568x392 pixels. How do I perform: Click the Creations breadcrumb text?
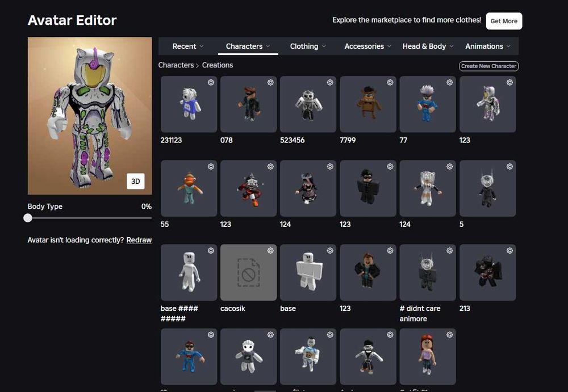tap(218, 65)
